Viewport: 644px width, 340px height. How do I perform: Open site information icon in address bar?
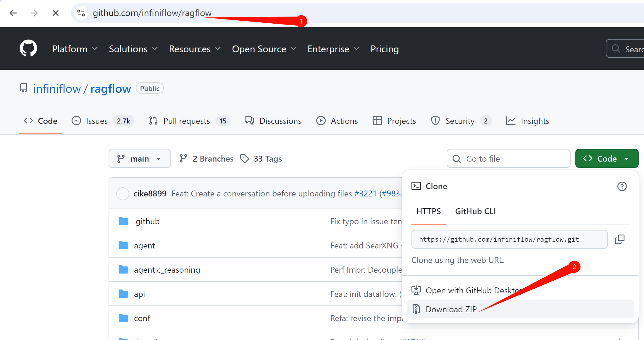point(81,13)
